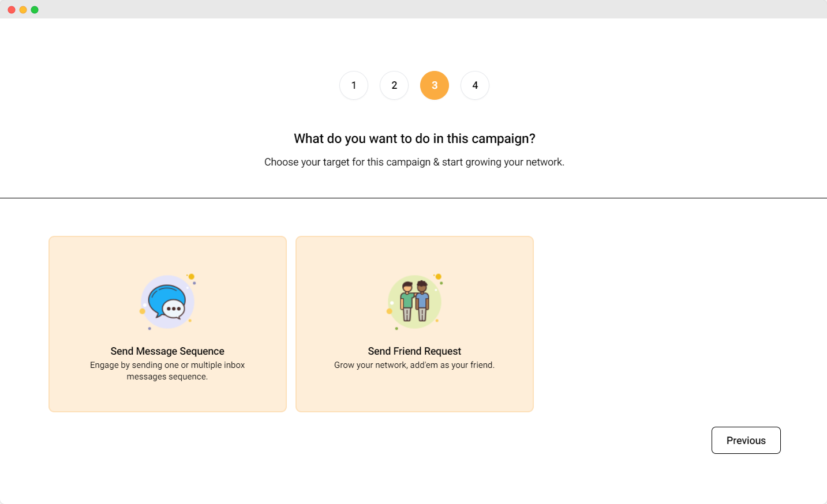Click the two friends illustration icon
827x504 pixels.
414,302
